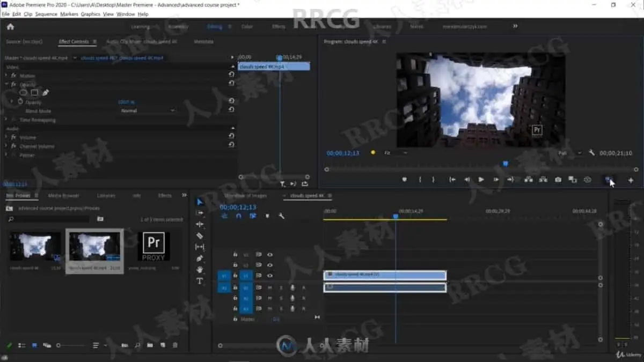Step forward one frame
The width and height of the screenshot is (644, 362).
point(496,180)
